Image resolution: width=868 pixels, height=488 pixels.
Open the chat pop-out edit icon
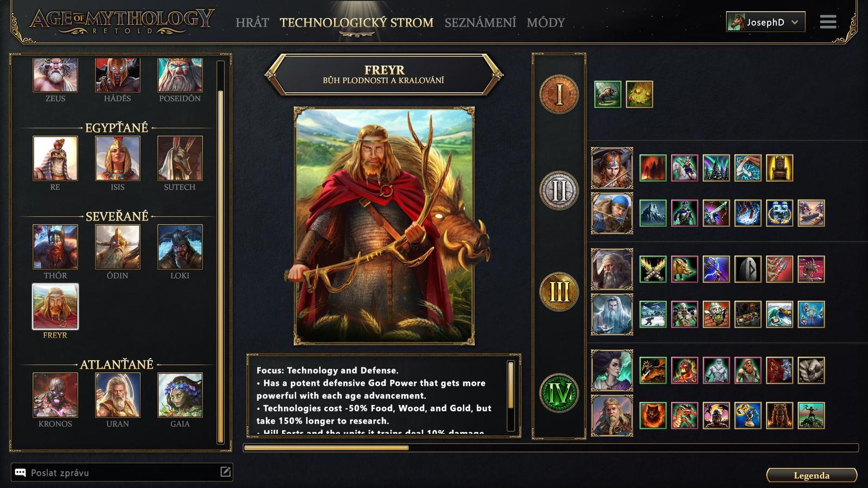pos(225,472)
